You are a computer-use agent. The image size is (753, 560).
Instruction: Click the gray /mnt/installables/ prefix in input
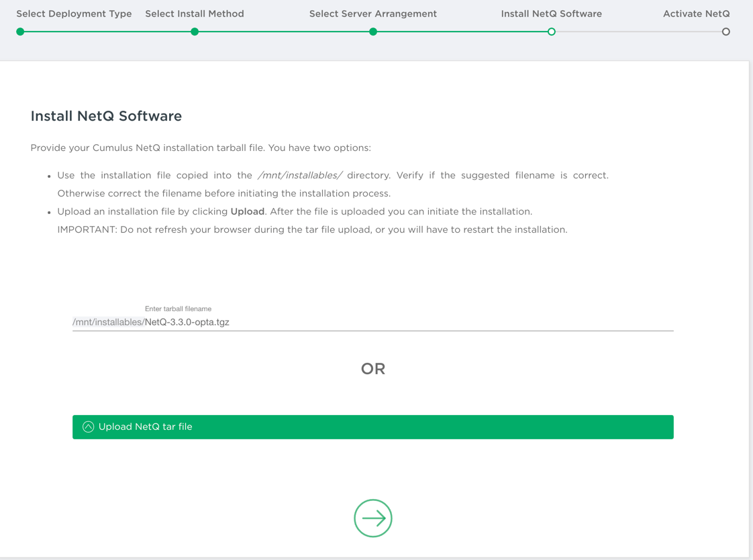pos(108,323)
